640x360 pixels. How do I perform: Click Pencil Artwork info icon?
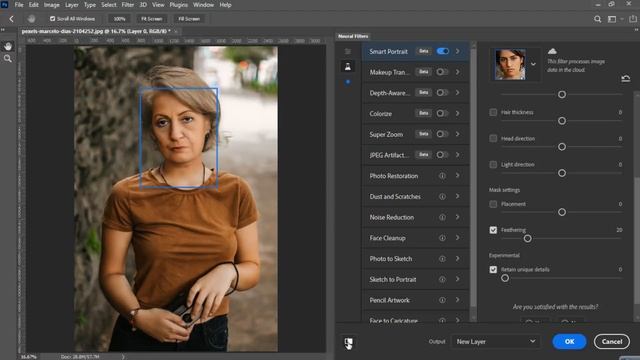pos(442,300)
